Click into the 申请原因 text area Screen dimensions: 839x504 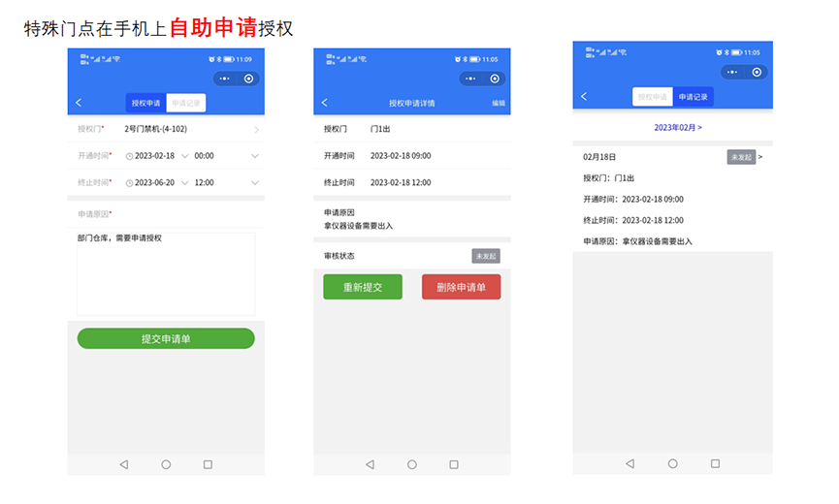166,273
